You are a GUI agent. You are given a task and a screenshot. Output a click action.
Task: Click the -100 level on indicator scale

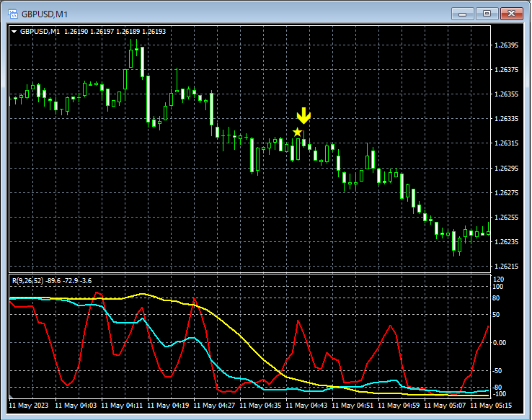pyautogui.click(x=498, y=394)
